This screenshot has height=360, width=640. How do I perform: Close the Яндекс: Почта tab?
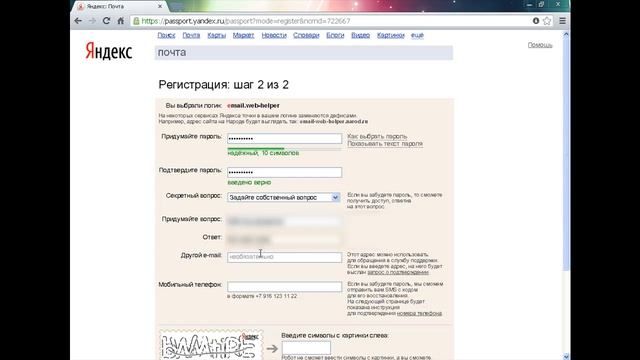pyautogui.click(x=160, y=6)
